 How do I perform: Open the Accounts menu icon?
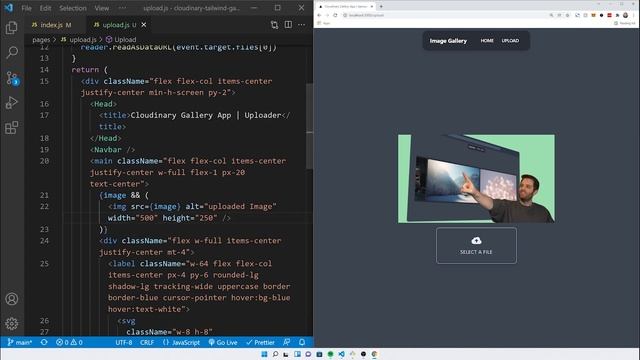pos(11,299)
